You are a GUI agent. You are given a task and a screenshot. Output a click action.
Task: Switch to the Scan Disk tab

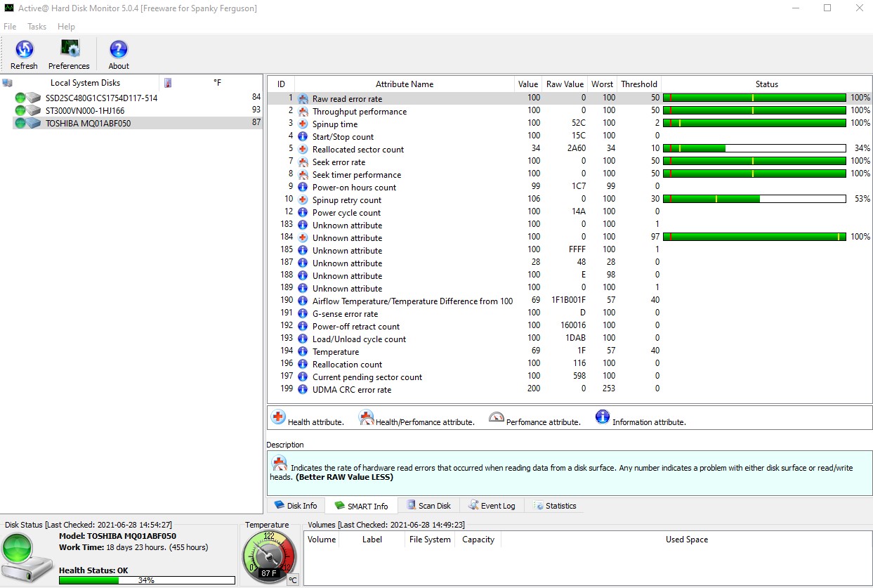428,505
